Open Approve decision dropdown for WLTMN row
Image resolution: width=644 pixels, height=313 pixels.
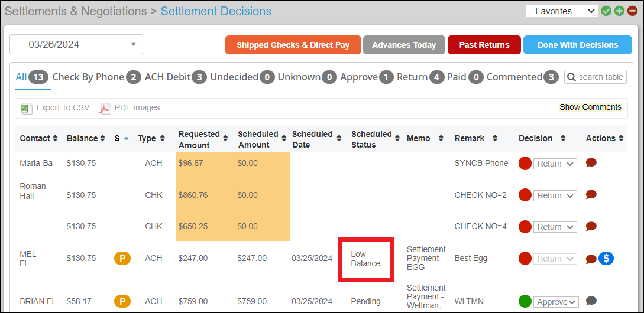point(556,302)
